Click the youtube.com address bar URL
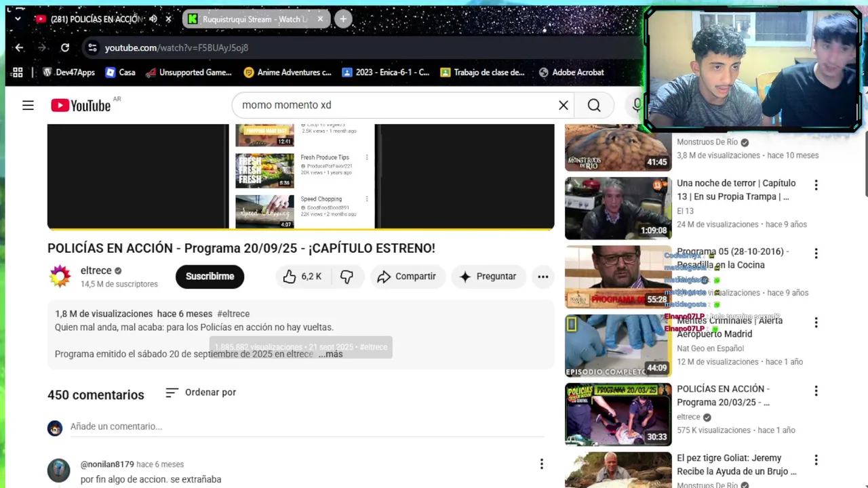Screen dimensions: 868x488 pyautogui.click(x=176, y=47)
